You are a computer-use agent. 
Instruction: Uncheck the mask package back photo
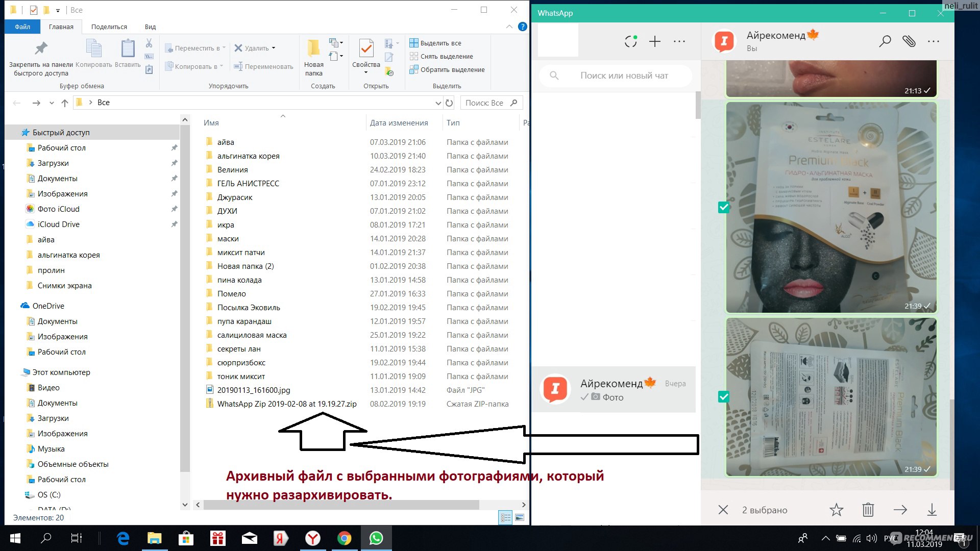tap(723, 396)
